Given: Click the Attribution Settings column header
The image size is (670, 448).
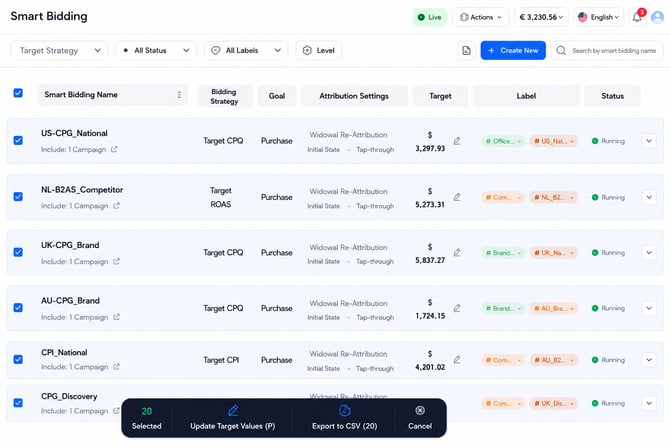Looking at the screenshot, I should 354,96.
